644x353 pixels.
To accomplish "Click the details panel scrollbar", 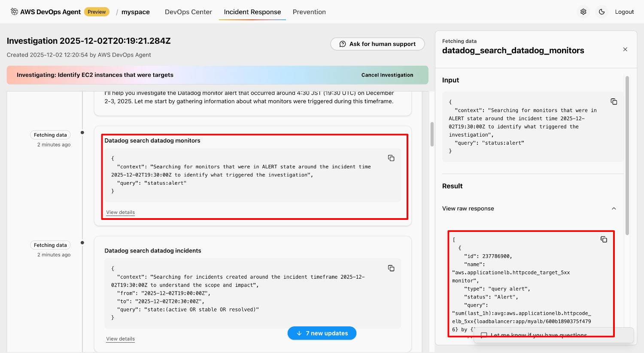I will pos(627,155).
